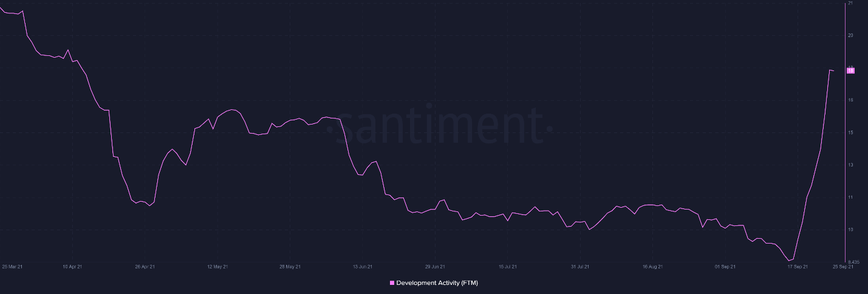Click the pink current-value tag on the y-axis
Image resolution: width=868 pixels, height=294 pixels.
pos(850,70)
